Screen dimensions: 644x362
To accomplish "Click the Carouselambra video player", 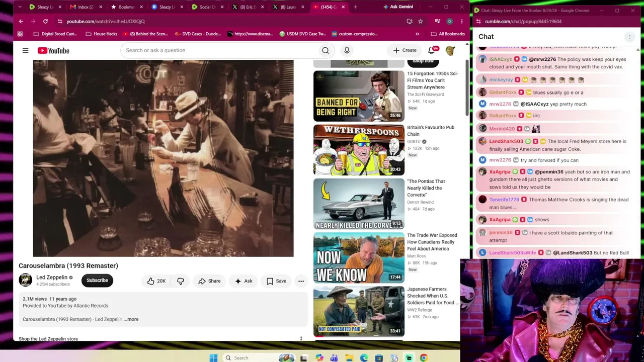I will click(x=163, y=158).
